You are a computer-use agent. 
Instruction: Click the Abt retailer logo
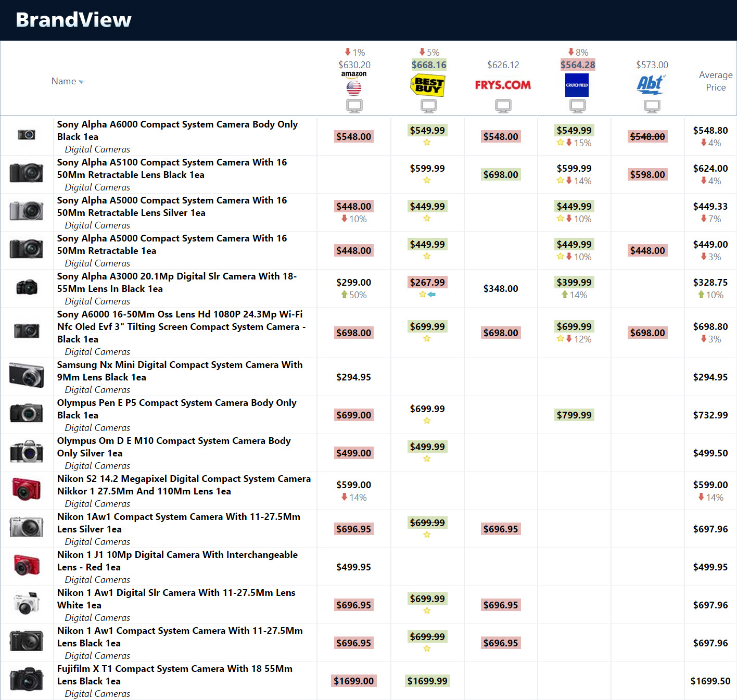tap(651, 85)
